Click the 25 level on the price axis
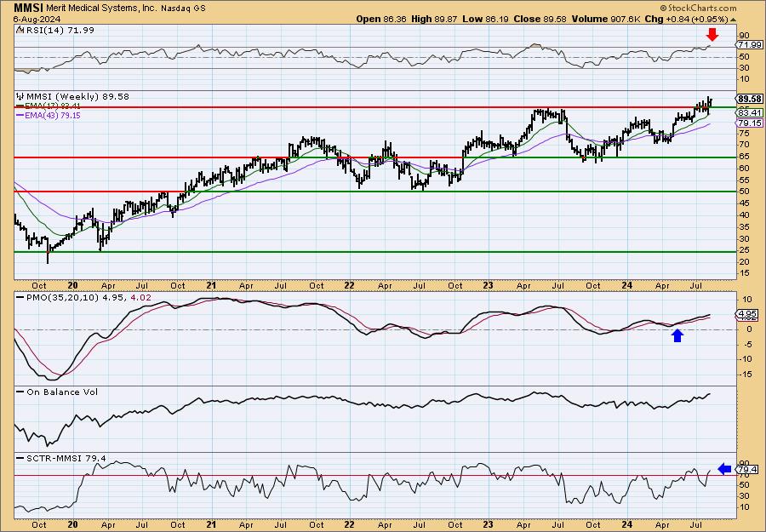 (x=742, y=250)
